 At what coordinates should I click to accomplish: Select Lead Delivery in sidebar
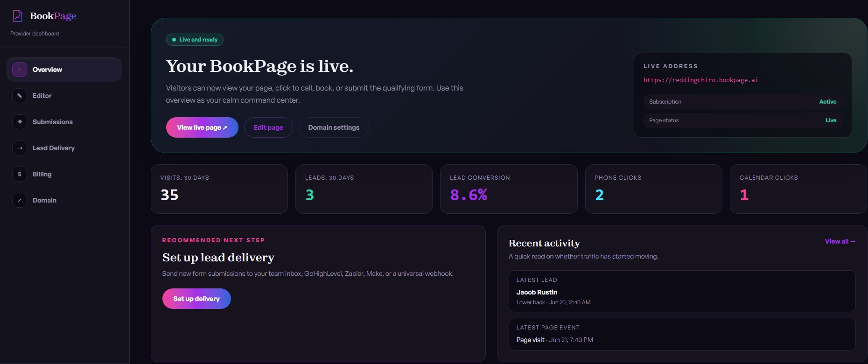tap(64, 148)
